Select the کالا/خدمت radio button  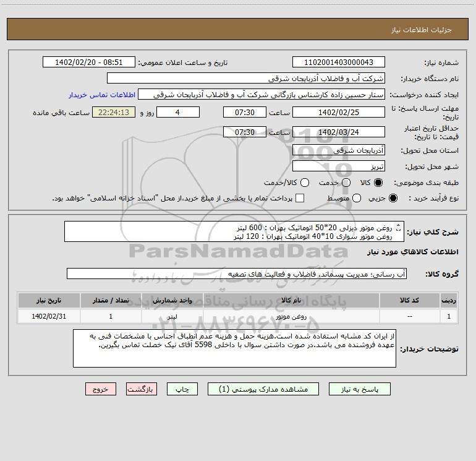pos(305,183)
